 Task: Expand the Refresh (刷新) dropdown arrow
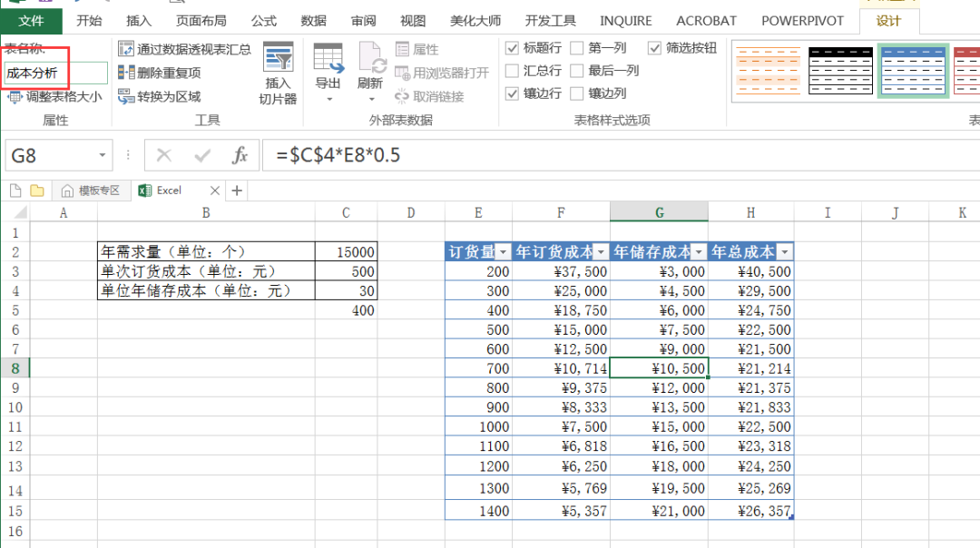pyautogui.click(x=371, y=100)
